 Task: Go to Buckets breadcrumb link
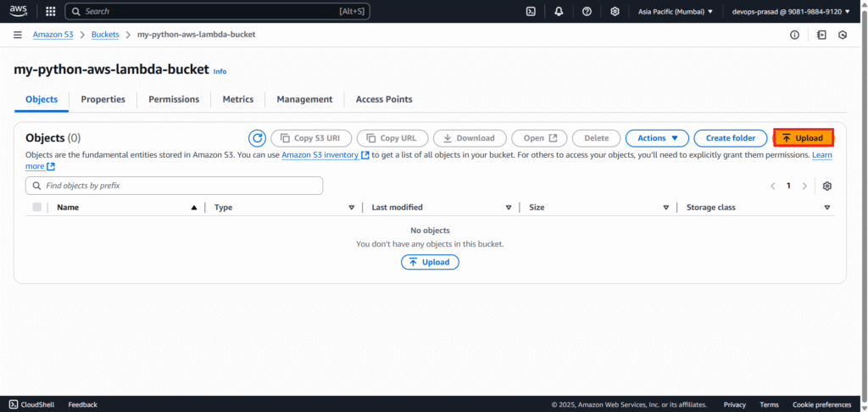click(x=105, y=34)
